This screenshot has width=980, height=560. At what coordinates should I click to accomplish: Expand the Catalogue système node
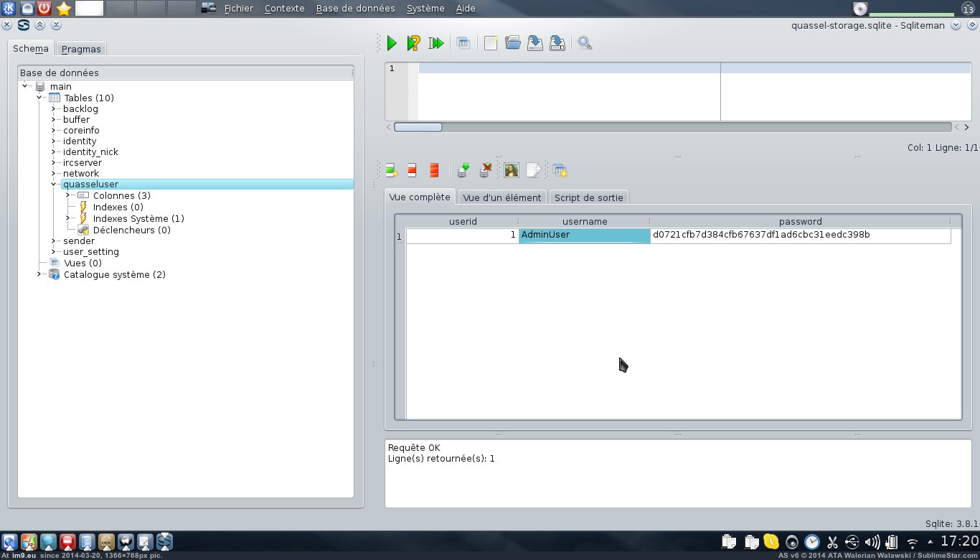tap(39, 274)
